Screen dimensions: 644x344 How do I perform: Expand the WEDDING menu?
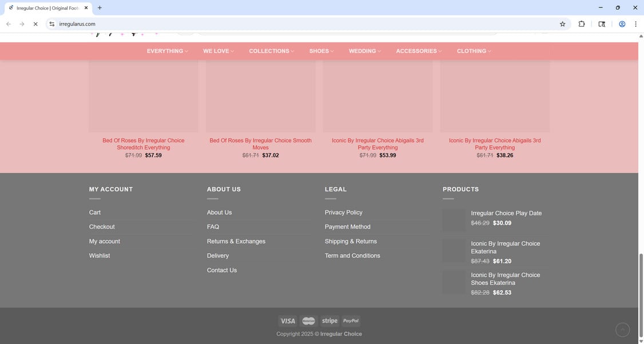tap(365, 51)
